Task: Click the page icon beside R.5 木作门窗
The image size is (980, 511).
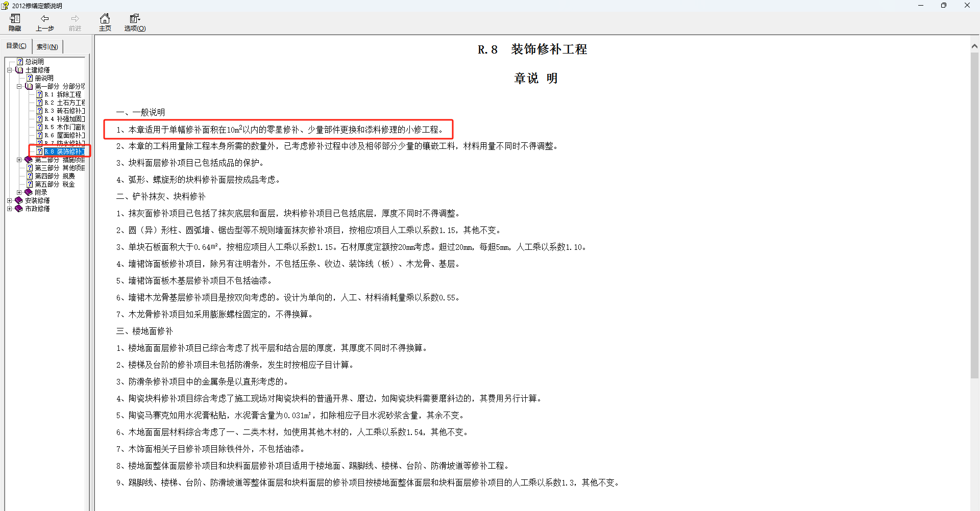Action: click(39, 127)
